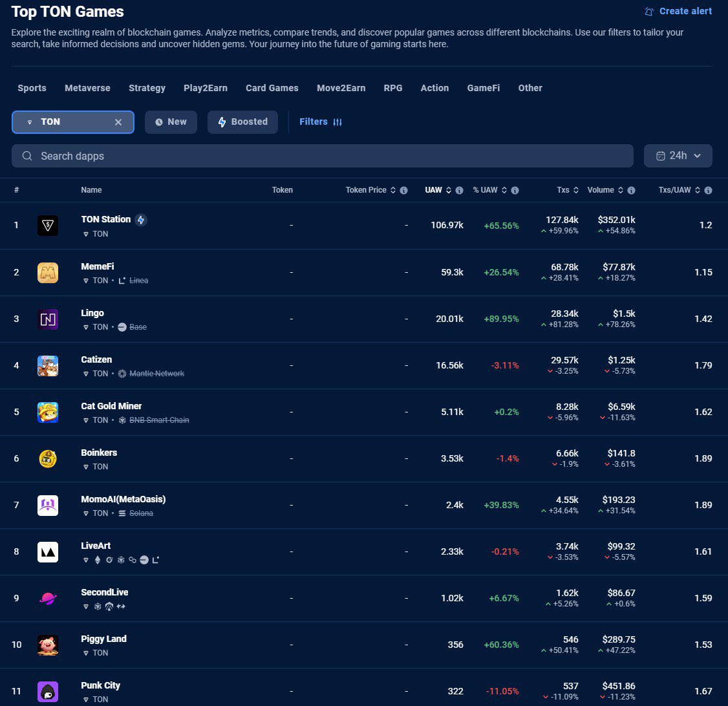The width and height of the screenshot is (728, 706).
Task: Sort by % UAW column arrows
Action: pos(504,190)
